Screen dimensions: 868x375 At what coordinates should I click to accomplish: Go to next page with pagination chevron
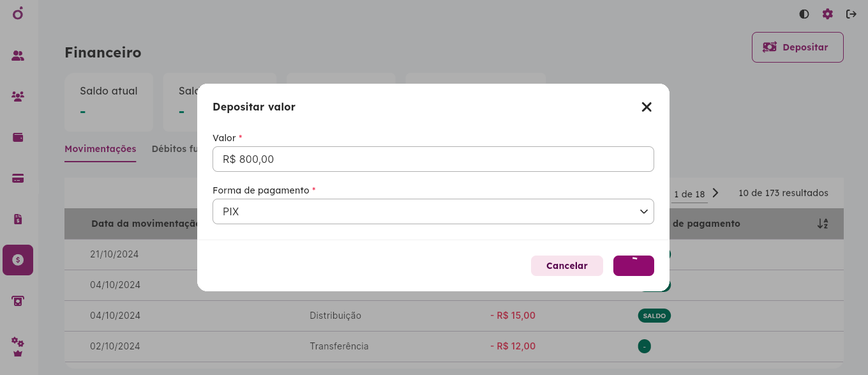click(715, 193)
